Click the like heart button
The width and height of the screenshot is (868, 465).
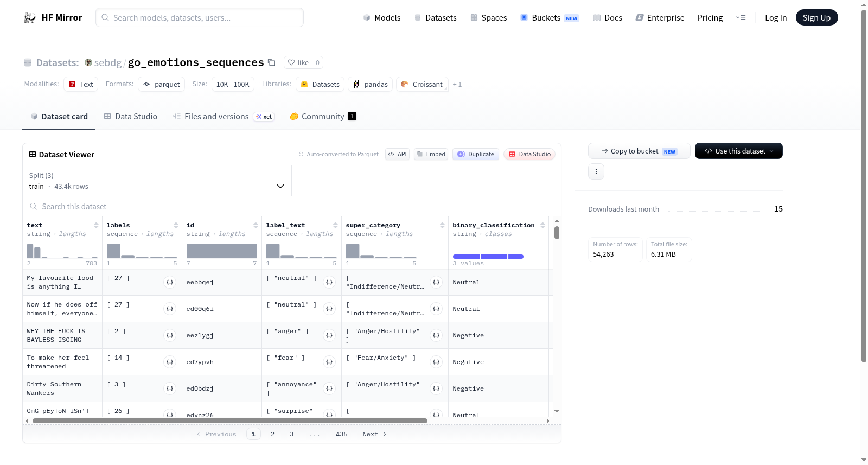[x=298, y=62]
